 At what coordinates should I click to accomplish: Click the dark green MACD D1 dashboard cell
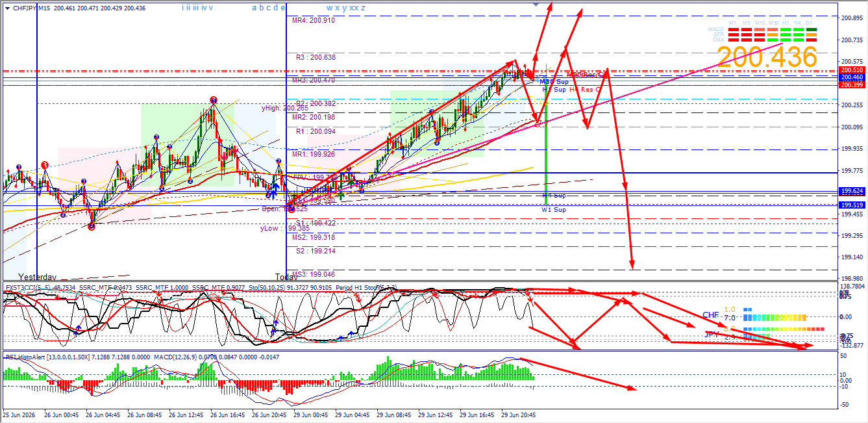811,30
